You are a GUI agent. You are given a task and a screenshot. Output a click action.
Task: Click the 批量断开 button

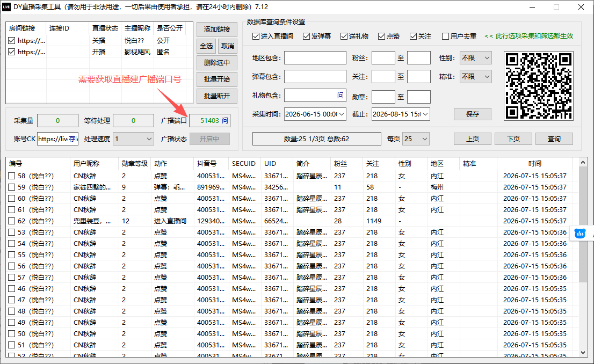pyautogui.click(x=216, y=96)
